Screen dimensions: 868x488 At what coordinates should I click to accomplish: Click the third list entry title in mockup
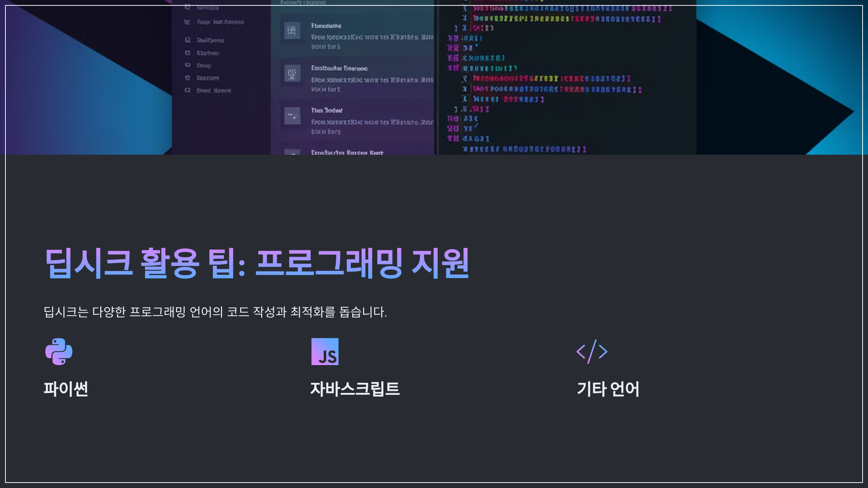tap(327, 110)
